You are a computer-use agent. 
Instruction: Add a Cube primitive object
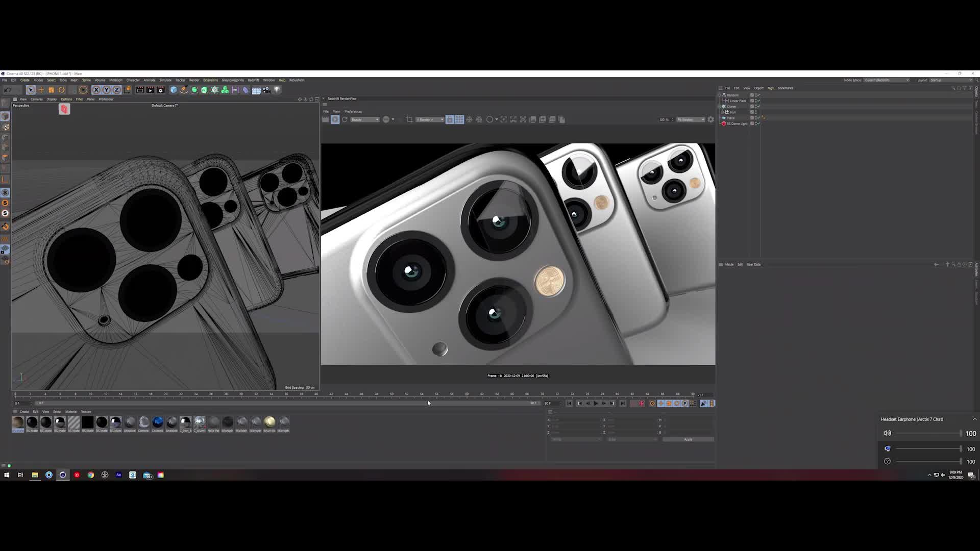pyautogui.click(x=174, y=90)
